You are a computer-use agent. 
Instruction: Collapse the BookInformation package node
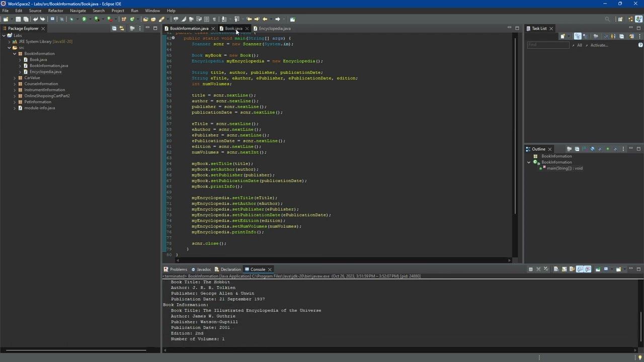[x=15, y=54]
